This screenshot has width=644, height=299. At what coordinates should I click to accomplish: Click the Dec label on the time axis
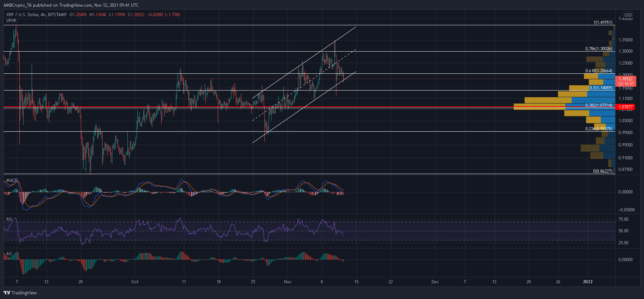pyautogui.click(x=435, y=282)
